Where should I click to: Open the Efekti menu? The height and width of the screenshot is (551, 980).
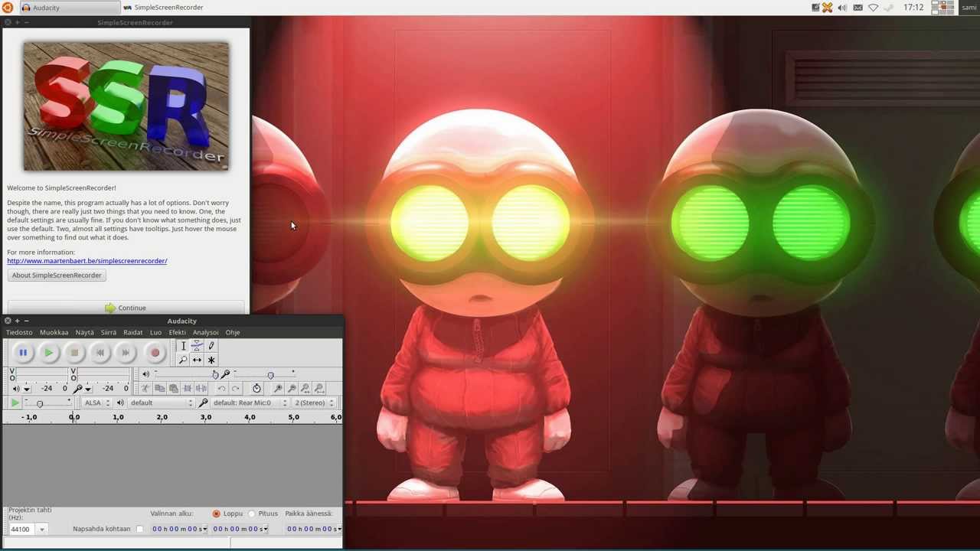pos(177,332)
